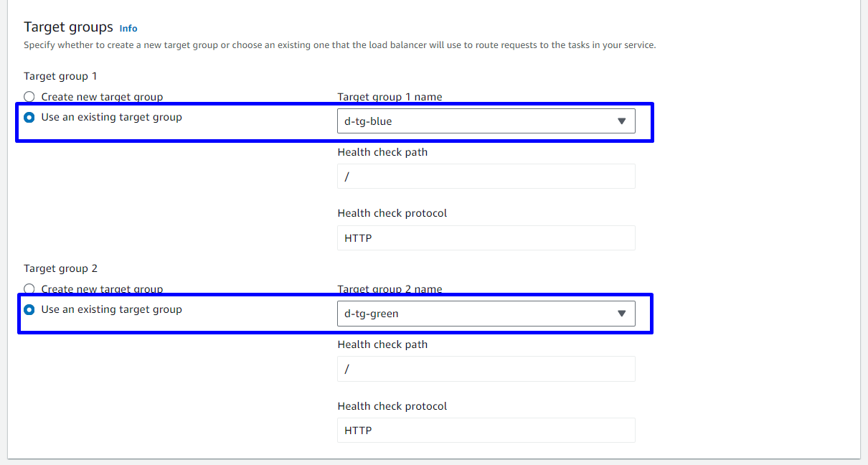Click the Target group 1 name label
The width and height of the screenshot is (868, 465).
(x=390, y=97)
